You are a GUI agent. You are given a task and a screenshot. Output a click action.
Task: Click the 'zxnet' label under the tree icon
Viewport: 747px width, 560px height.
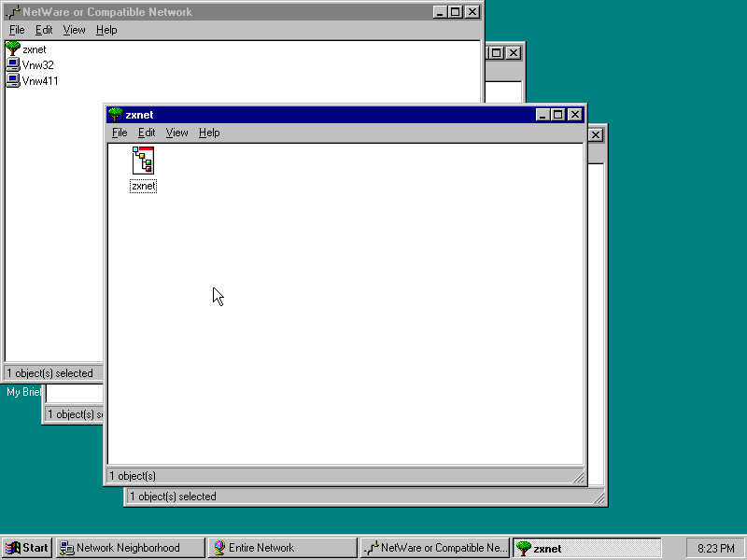pos(144,186)
